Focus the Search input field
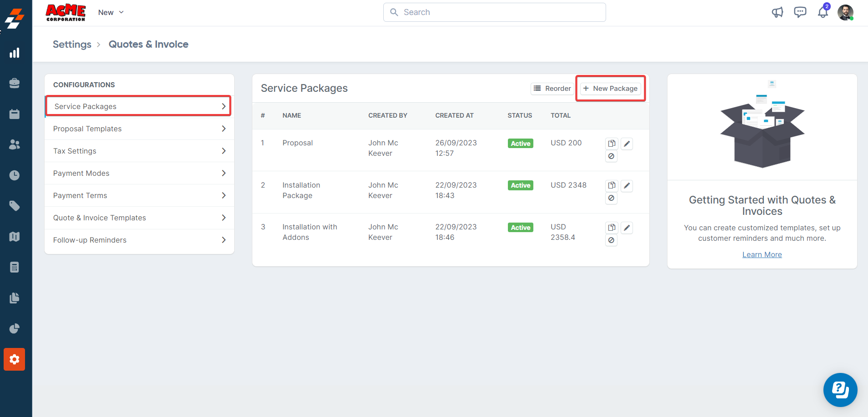This screenshot has width=868, height=417. tap(494, 12)
